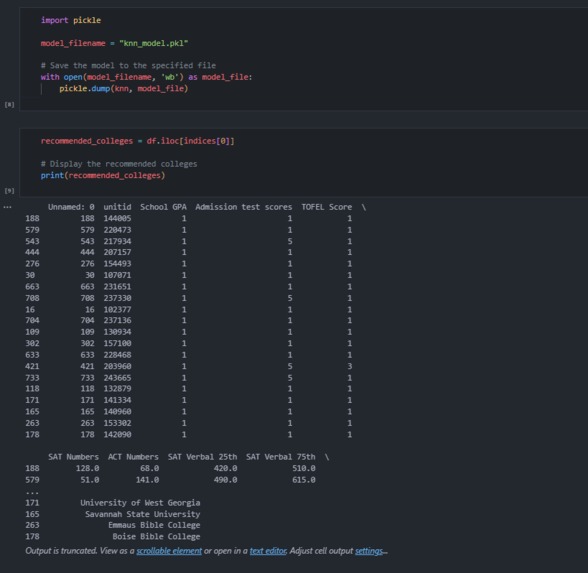Click unitid value 207157
The image size is (588, 573).
117,252
